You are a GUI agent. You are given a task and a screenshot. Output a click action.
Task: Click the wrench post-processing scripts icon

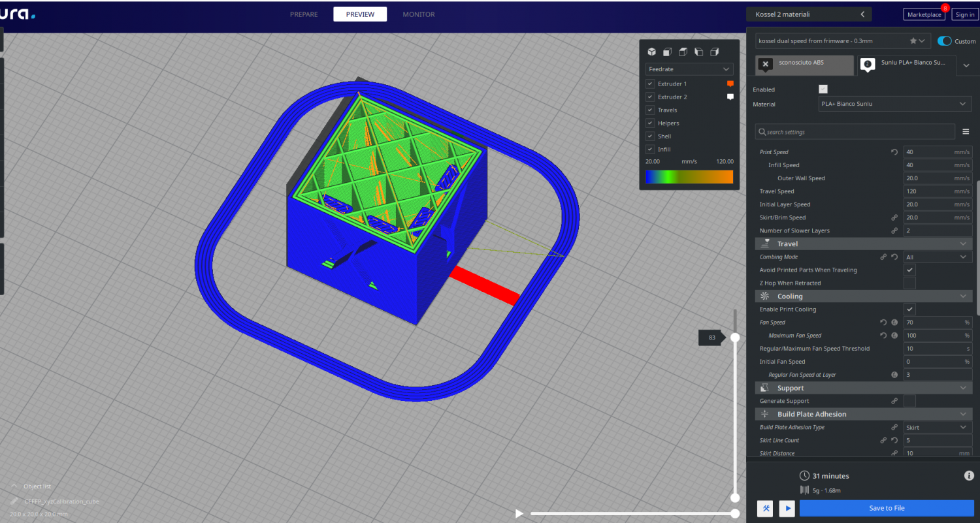click(x=765, y=508)
